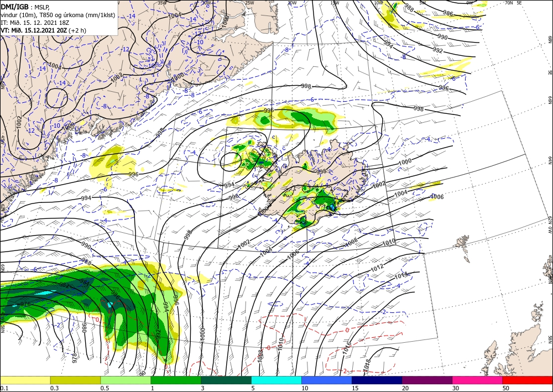Click the '70N' latitude label
The width and height of the screenshot is (553, 392).
pyautogui.click(x=509, y=2)
